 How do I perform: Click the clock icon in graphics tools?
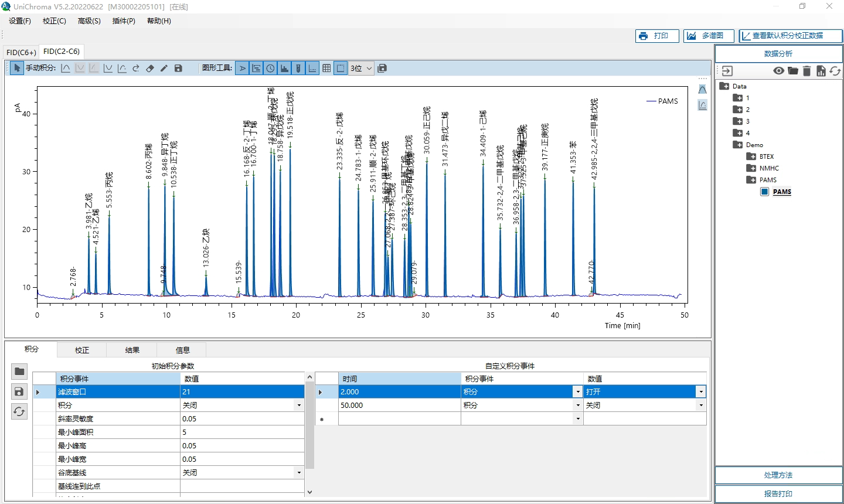(x=270, y=68)
